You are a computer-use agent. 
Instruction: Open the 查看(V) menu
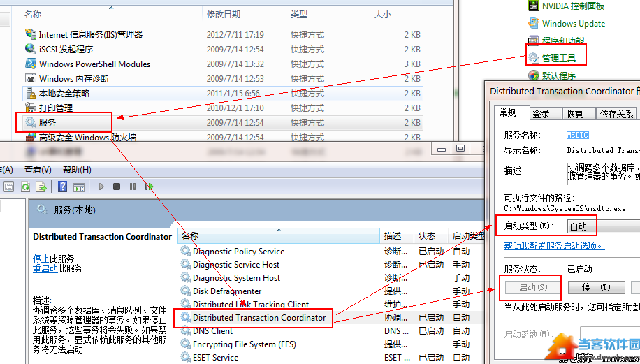(38, 170)
